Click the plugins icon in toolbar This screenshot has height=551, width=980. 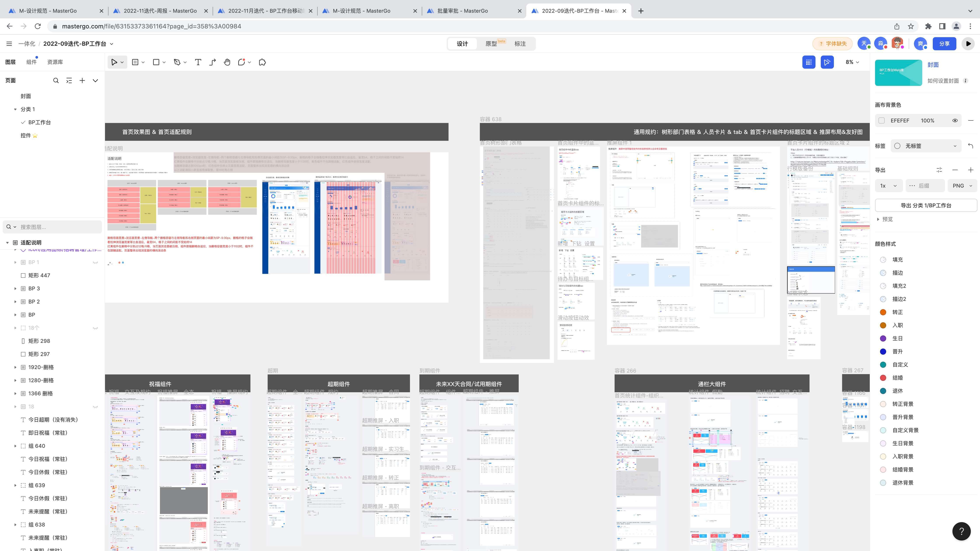pyautogui.click(x=262, y=62)
